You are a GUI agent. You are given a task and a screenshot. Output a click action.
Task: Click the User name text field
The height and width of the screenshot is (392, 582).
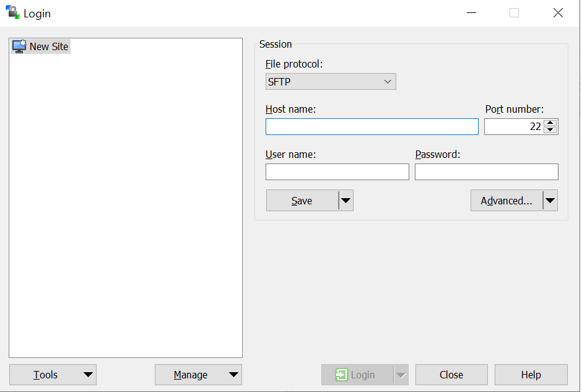pyautogui.click(x=337, y=172)
